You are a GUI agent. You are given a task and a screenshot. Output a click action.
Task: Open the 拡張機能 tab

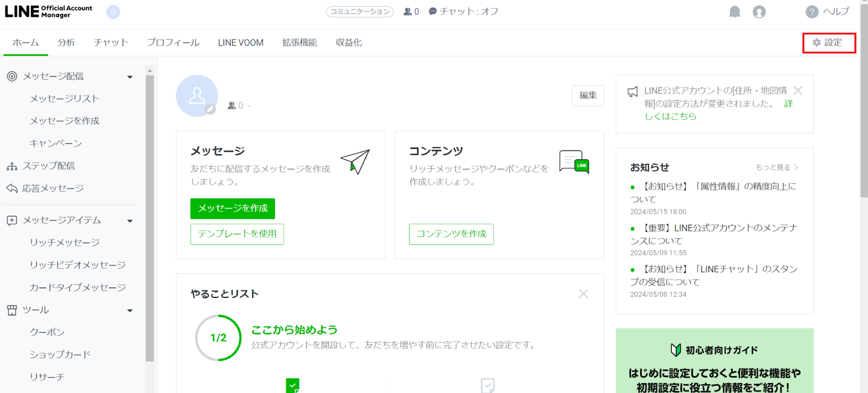pyautogui.click(x=299, y=42)
